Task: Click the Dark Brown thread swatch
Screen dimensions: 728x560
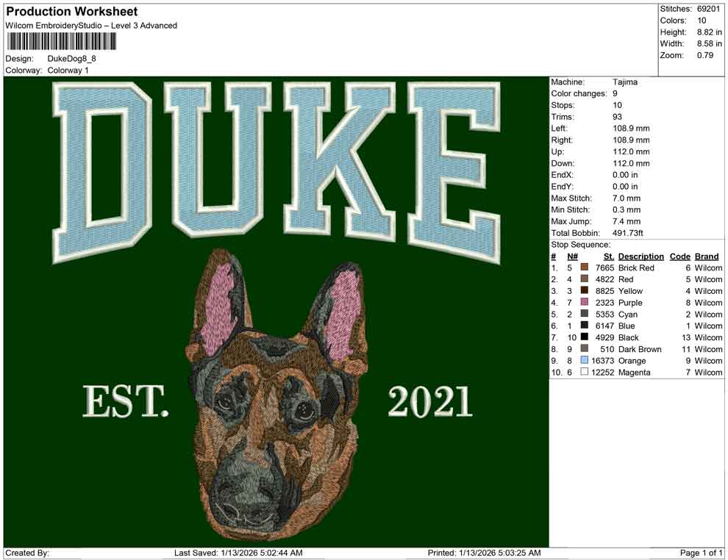Action: click(583, 349)
